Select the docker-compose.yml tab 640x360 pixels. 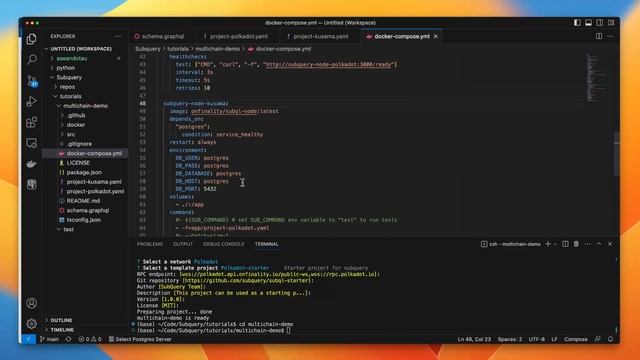coord(402,36)
